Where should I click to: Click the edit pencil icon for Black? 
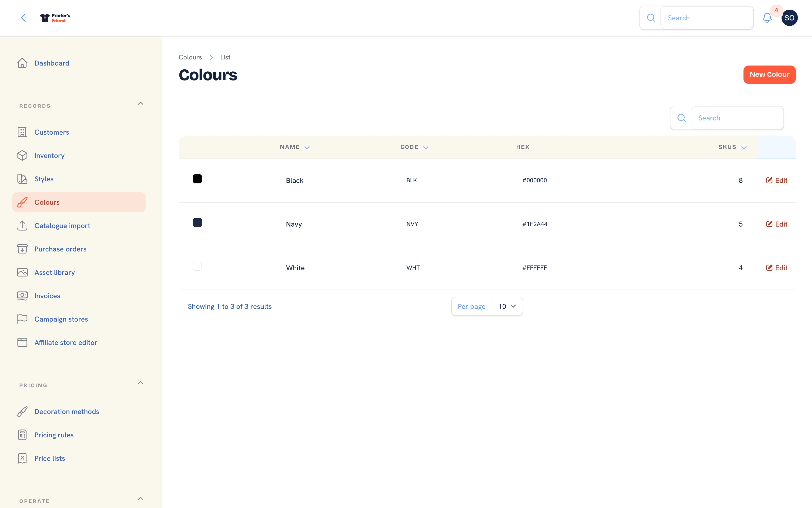point(769,180)
